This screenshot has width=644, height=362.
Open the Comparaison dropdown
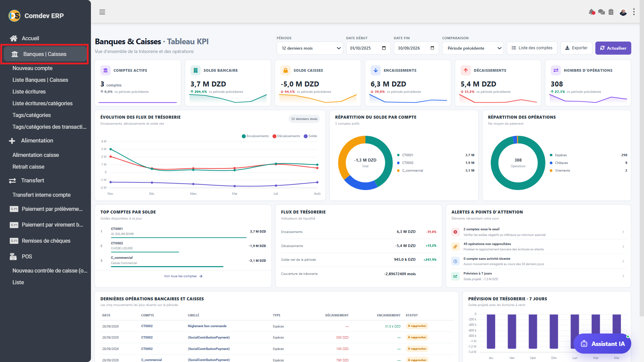(473, 48)
